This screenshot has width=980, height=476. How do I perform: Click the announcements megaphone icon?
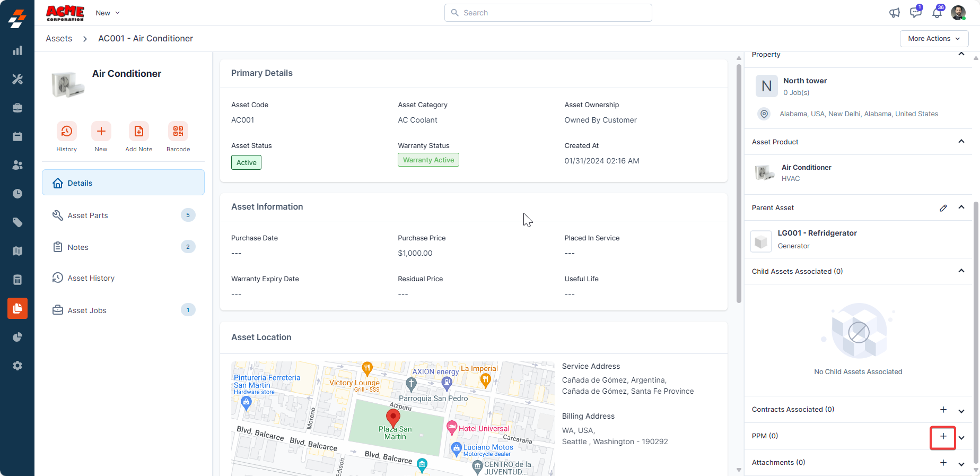(895, 13)
